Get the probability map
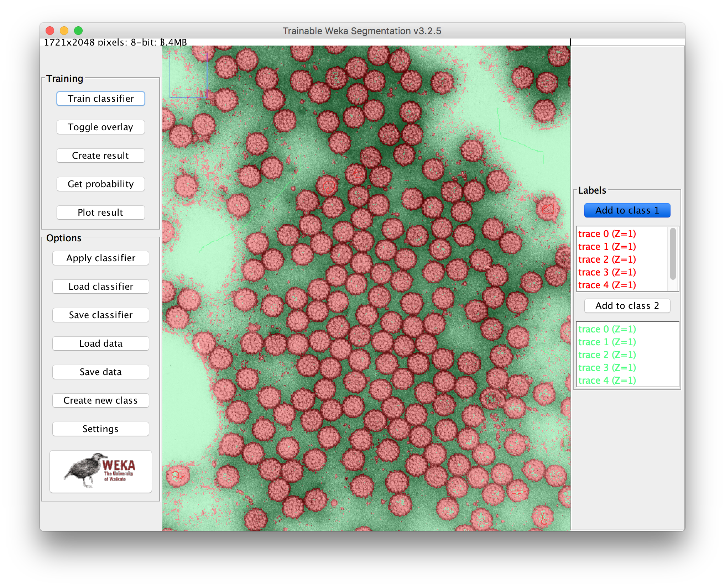 pyautogui.click(x=100, y=184)
